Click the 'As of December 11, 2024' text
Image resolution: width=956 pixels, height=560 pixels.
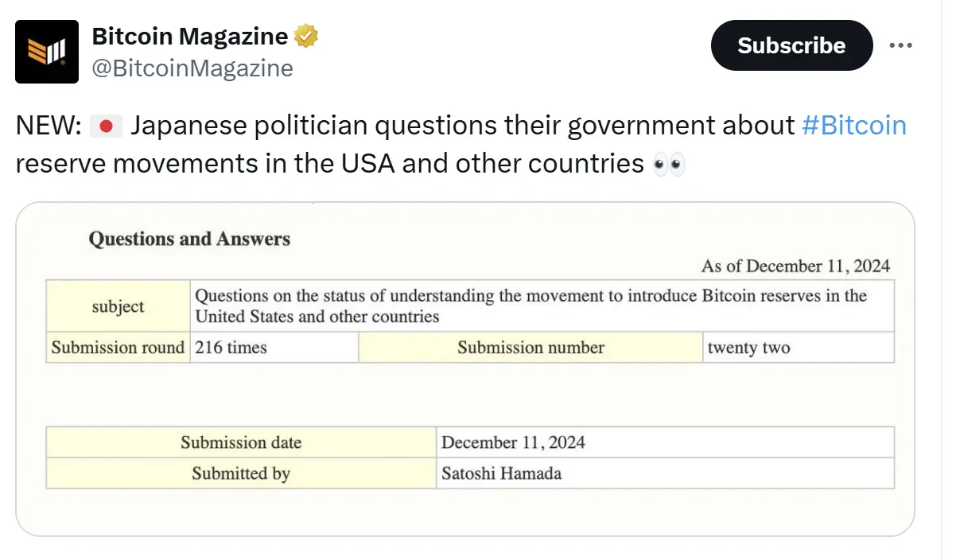795,266
